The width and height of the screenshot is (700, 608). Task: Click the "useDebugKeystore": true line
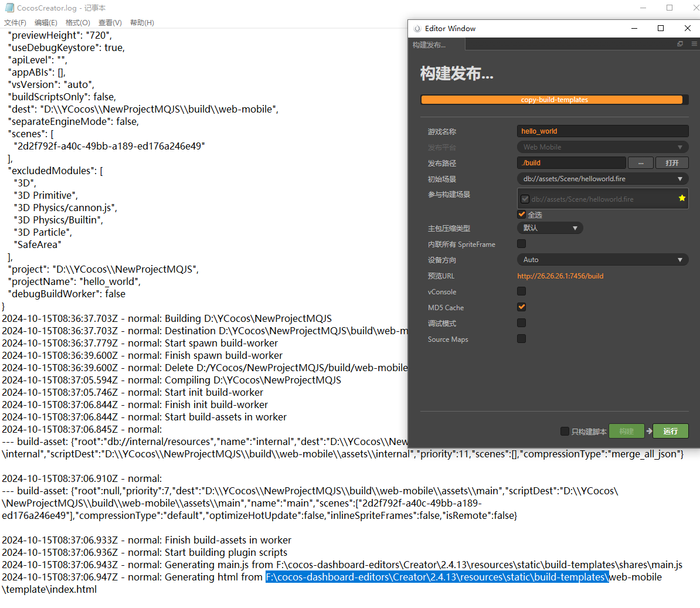66,47
